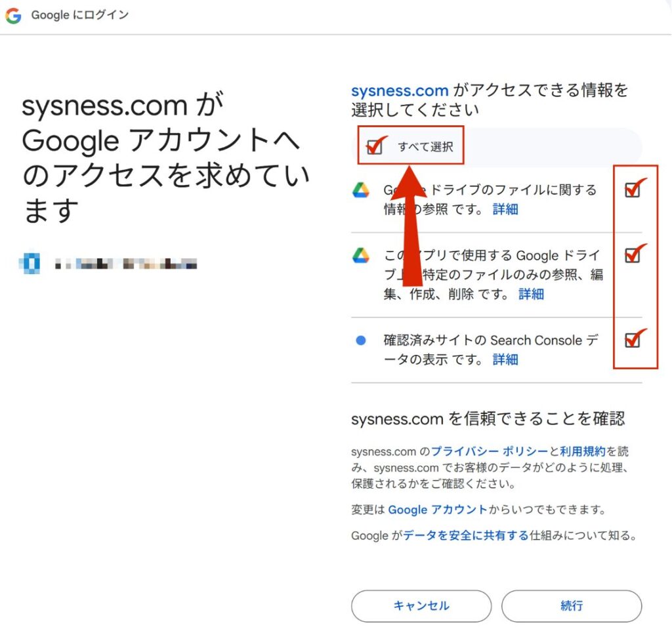Click the Drive icon beside 特定のファイルのみの参照、編集
This screenshot has height=629, width=672.
click(x=360, y=255)
